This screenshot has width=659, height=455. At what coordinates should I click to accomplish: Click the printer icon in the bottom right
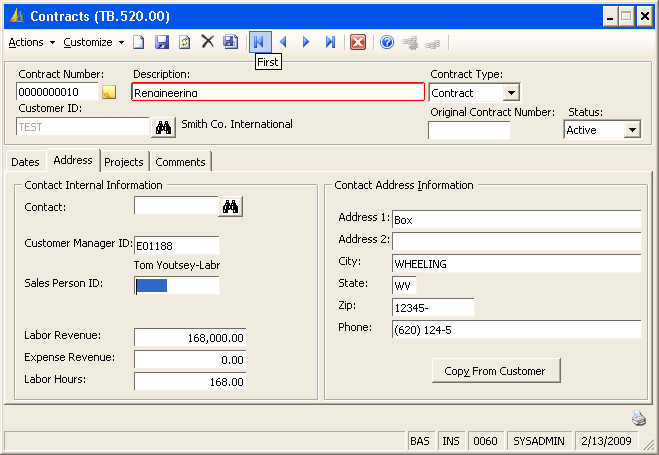(x=639, y=418)
